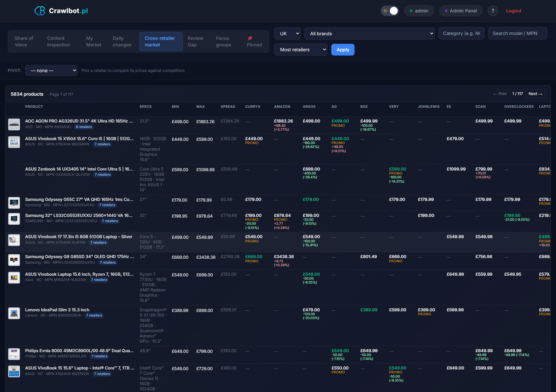Viewport: 556px width, 392px height.
Task: Open the Pinned tab with pin icon
Action: click(x=254, y=41)
